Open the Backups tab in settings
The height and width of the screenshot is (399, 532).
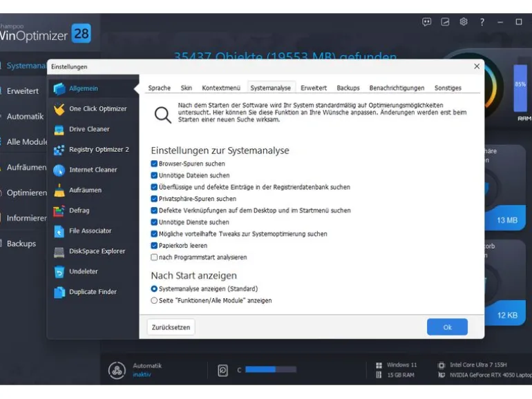click(x=348, y=88)
